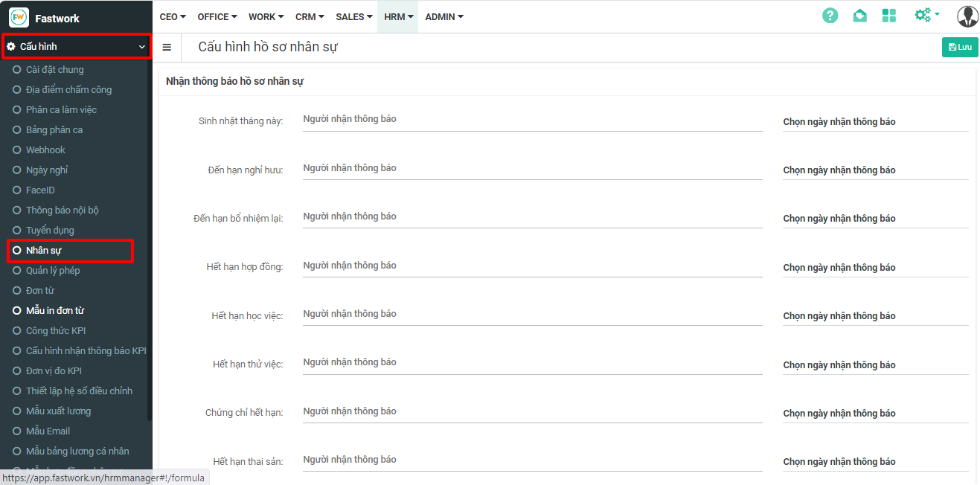
Task: Click the Lưu save button
Action: [960, 47]
